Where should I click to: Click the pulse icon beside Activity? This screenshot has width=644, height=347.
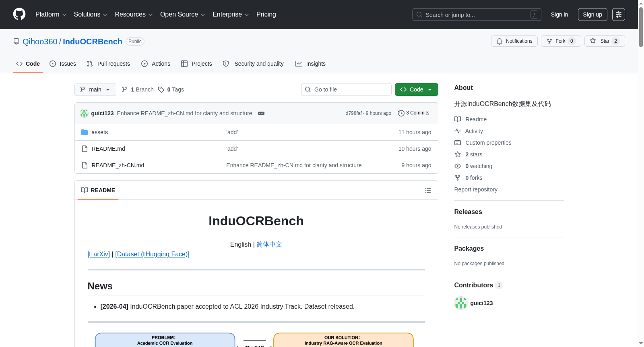click(x=458, y=131)
